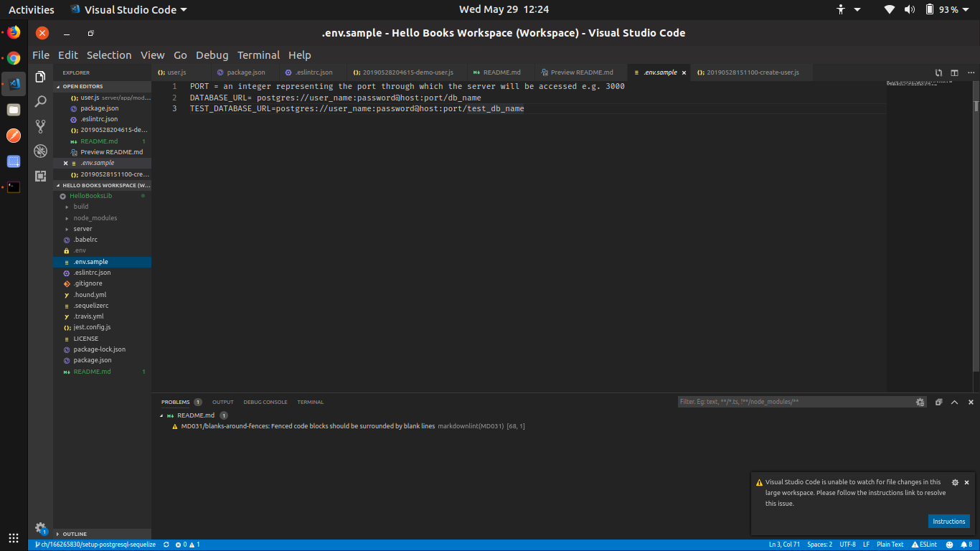The image size is (980, 551).
Task: Open .travis.yml in file tree
Action: 102,316
